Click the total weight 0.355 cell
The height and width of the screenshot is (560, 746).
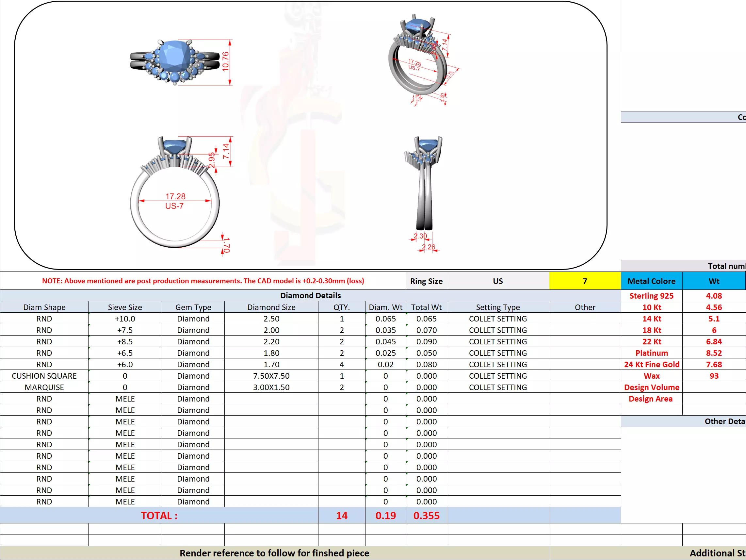(426, 516)
